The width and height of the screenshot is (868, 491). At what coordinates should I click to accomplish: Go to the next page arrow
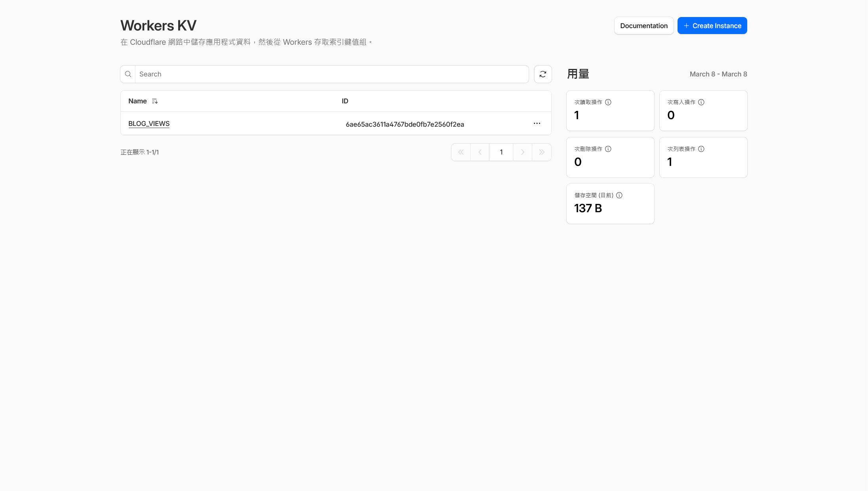pyautogui.click(x=523, y=152)
